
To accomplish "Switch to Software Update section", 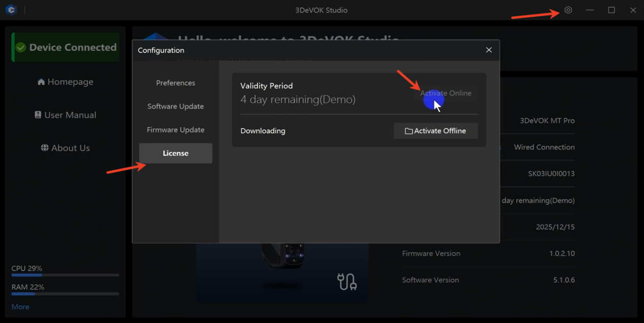I will (175, 106).
